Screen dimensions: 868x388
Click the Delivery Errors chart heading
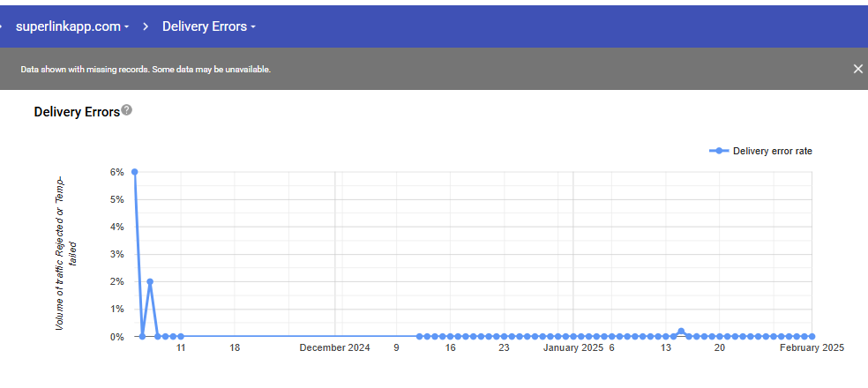click(77, 112)
